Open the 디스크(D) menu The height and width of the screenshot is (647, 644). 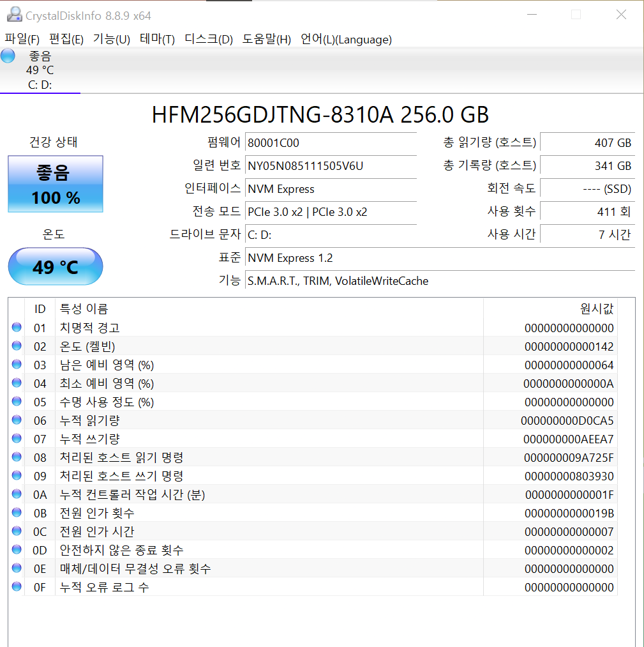click(x=209, y=39)
